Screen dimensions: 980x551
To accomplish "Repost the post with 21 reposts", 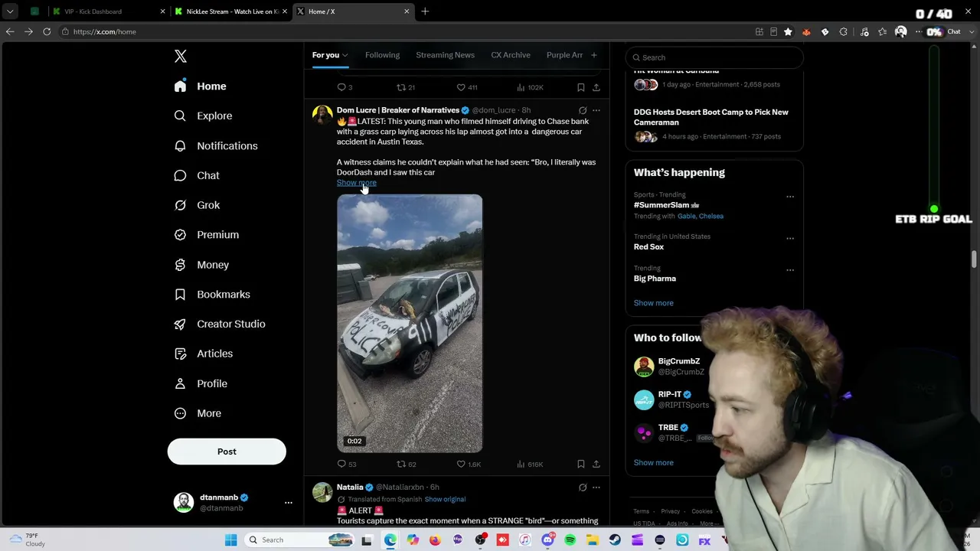I will (406, 87).
